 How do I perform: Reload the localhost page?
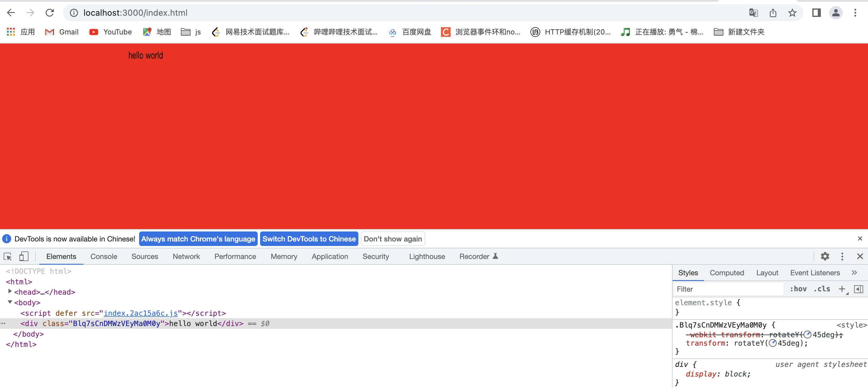[50, 13]
